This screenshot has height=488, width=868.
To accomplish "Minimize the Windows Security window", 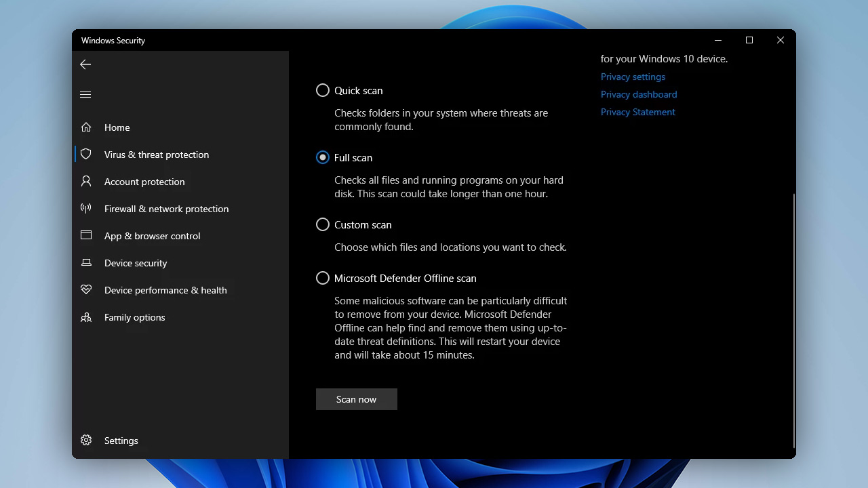I will click(718, 40).
